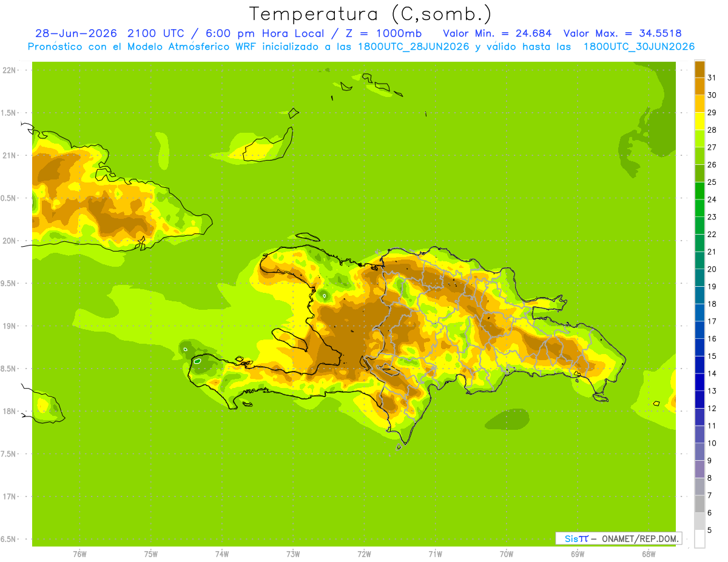Click the legend swatch between 11 and 12
Viewport: 728px width, 562px height.
(x=699, y=416)
